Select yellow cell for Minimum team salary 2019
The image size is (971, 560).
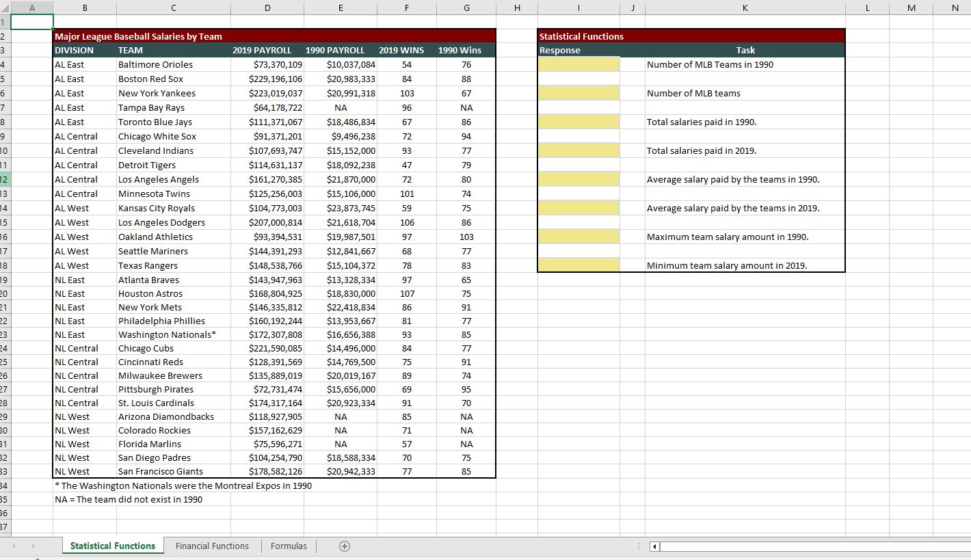pos(578,265)
